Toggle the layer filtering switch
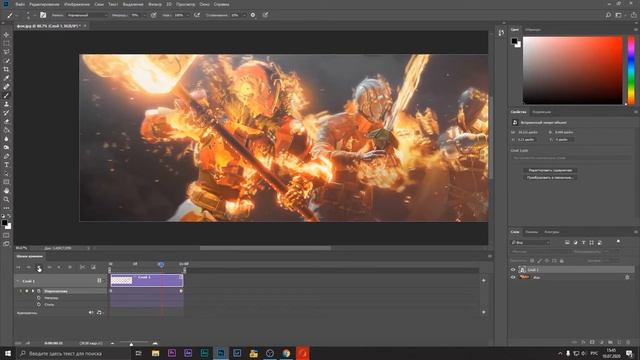The width and height of the screenshot is (640, 360). point(618,242)
